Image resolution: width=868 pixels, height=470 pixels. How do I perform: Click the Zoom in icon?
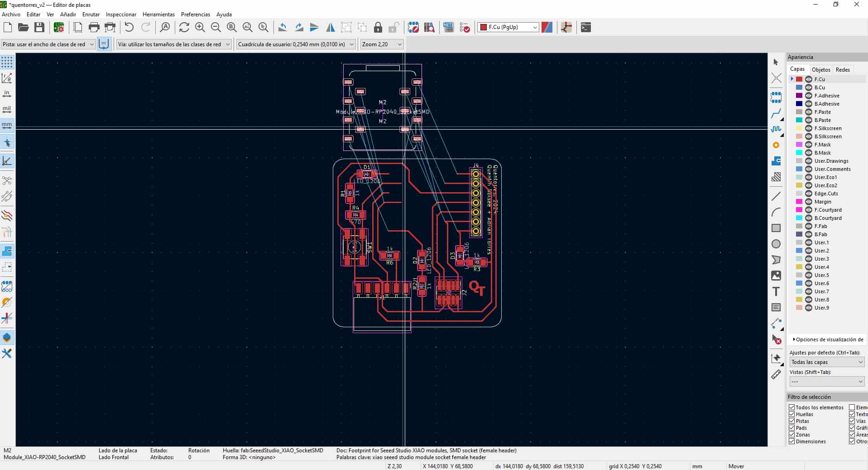tap(200, 27)
